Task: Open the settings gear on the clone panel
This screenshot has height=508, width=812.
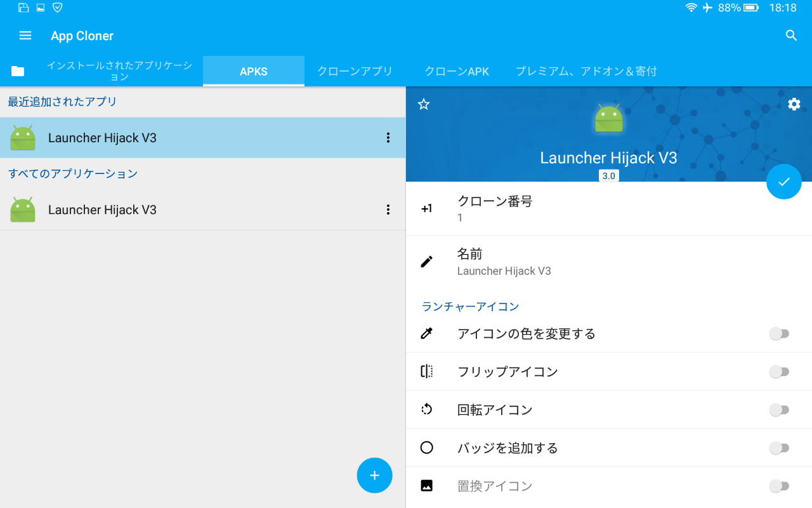Action: 794,104
